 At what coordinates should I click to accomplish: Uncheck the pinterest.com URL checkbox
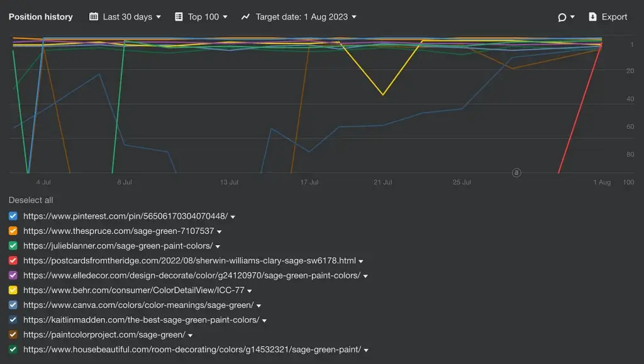coord(13,216)
